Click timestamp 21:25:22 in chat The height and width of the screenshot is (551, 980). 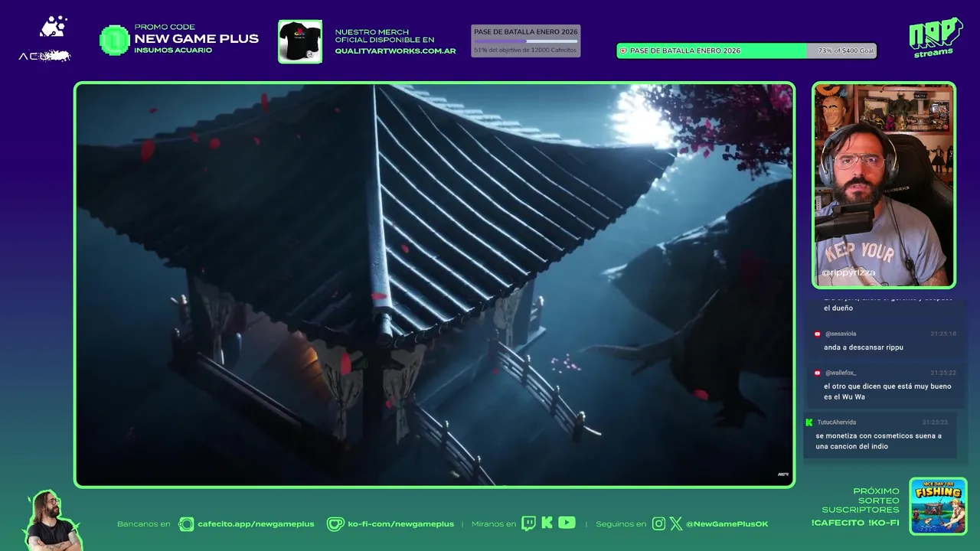(943, 373)
